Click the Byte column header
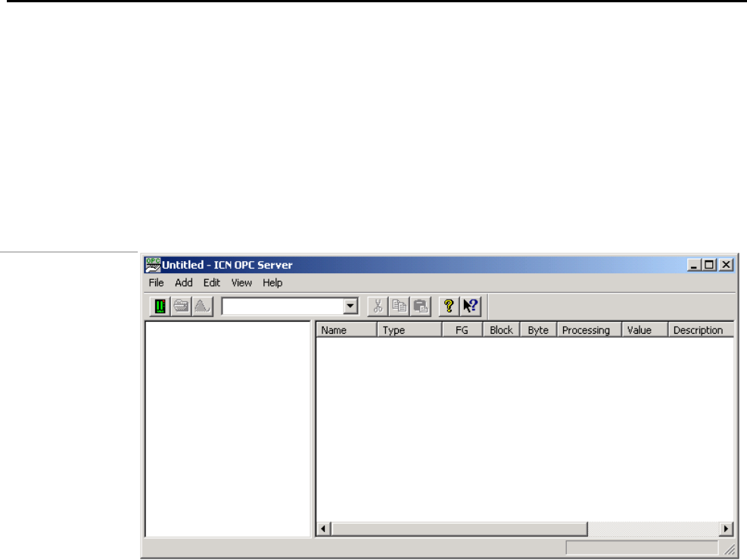The image size is (747, 560). tap(538, 330)
